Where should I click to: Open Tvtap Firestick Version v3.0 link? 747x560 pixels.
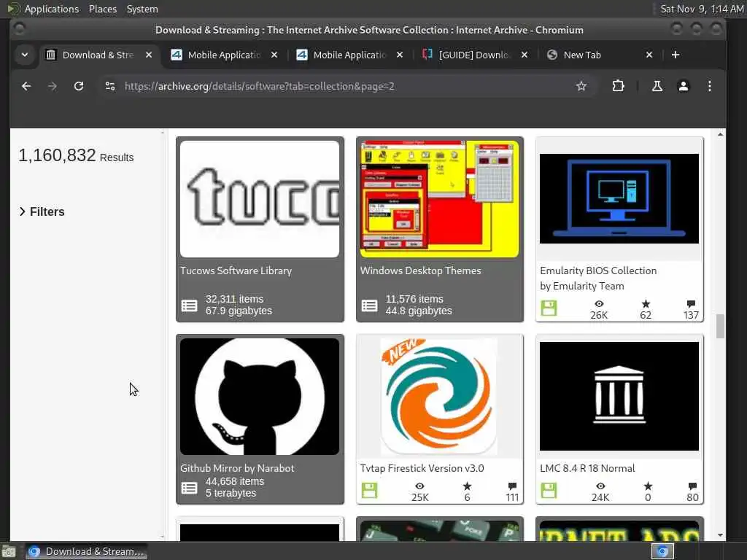[x=422, y=468]
